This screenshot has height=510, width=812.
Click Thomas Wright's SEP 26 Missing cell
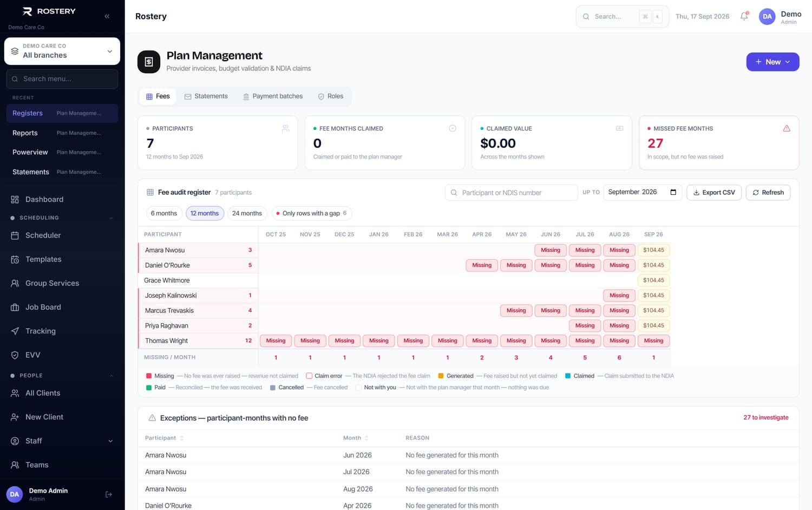(653, 341)
